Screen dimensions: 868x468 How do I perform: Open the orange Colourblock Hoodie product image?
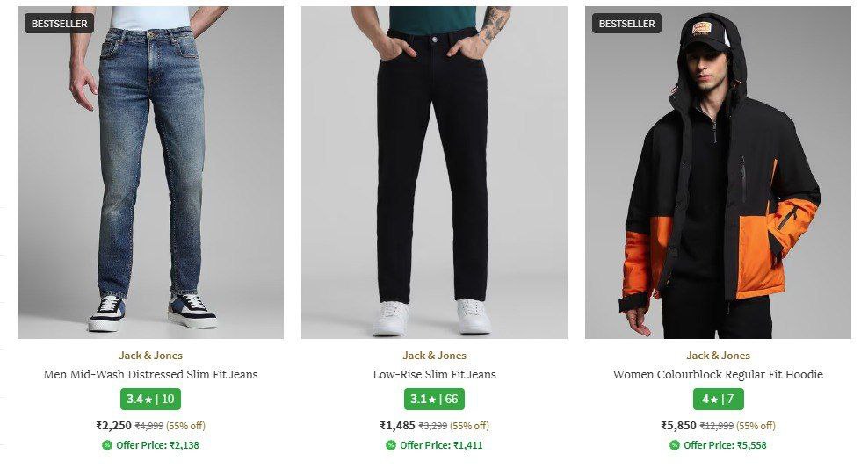pos(718,176)
